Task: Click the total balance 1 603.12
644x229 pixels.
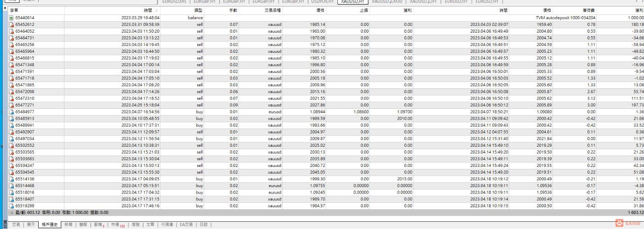Action: 636,212
